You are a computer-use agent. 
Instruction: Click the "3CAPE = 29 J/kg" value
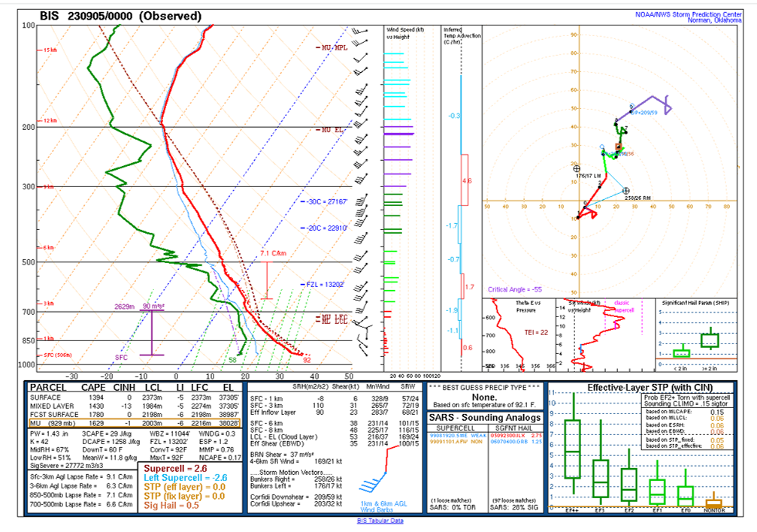pos(107,434)
